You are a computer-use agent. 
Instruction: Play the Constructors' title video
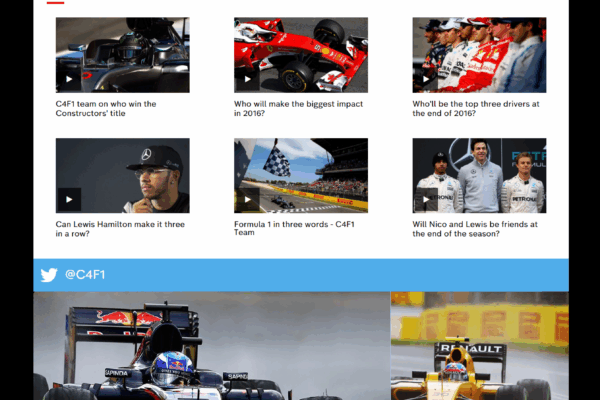(69, 79)
